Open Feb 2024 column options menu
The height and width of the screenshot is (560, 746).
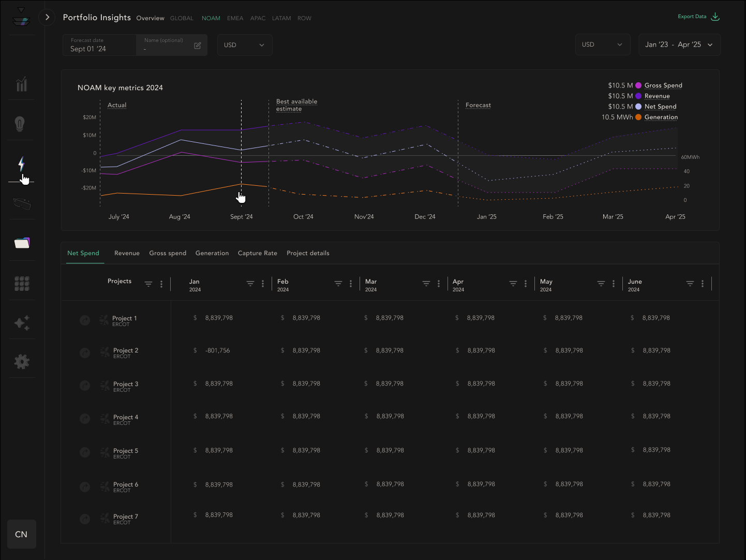(351, 284)
